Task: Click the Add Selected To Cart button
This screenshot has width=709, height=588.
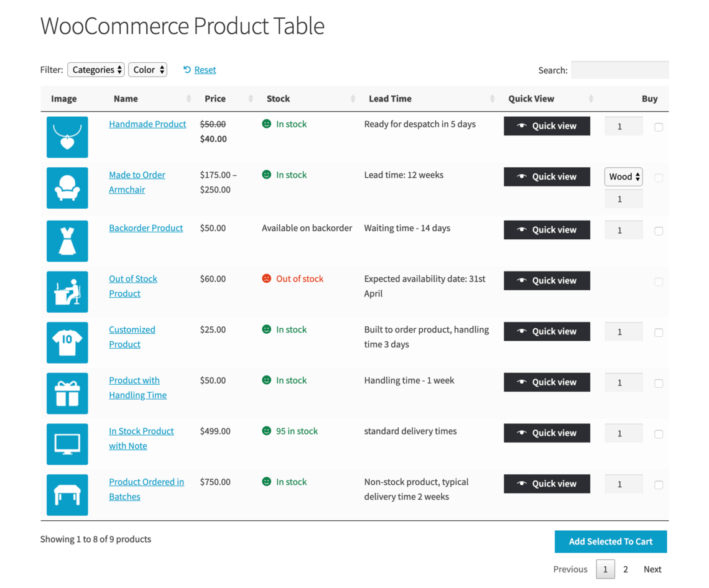Action: pos(611,541)
